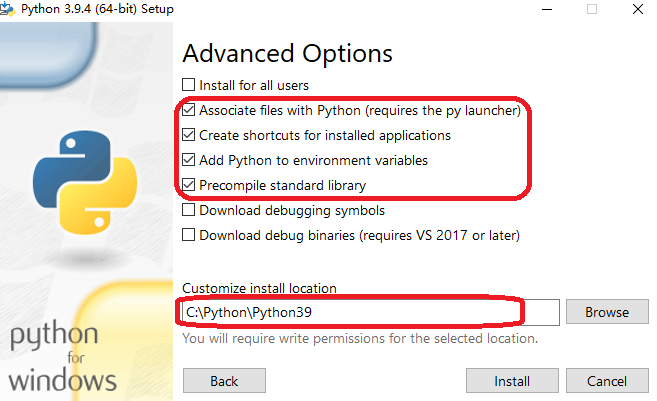Toggle Precompile standard library option
Screen dimensions: 657x401
pos(189,185)
